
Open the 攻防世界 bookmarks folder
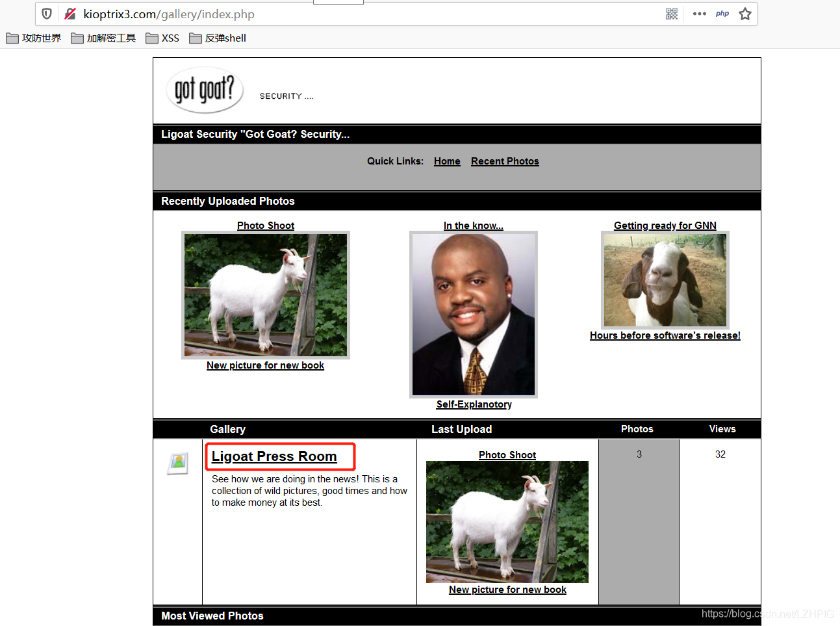[x=34, y=38]
